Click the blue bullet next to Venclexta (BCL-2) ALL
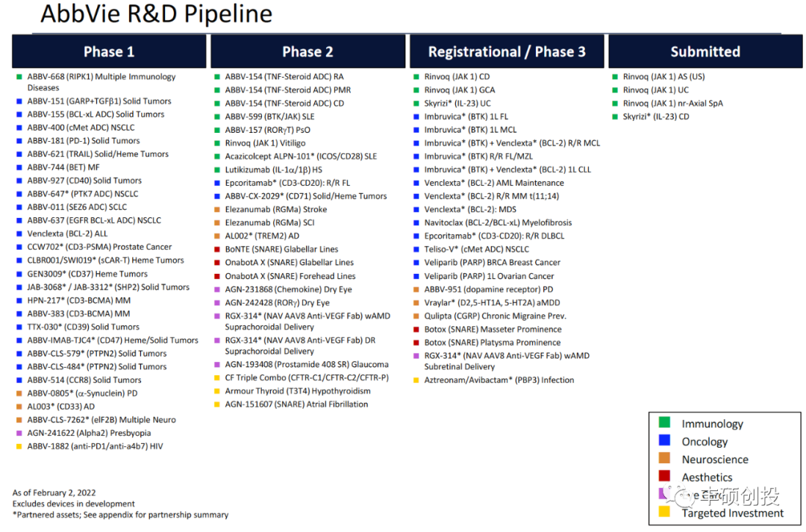Screen dimensions: 806x532 [19, 234]
